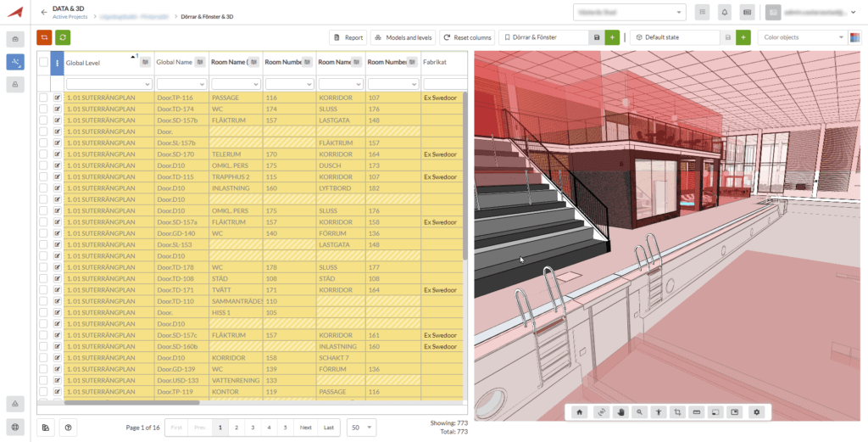The height and width of the screenshot is (442, 868).
Task: Click the Report button
Action: pyautogui.click(x=348, y=37)
